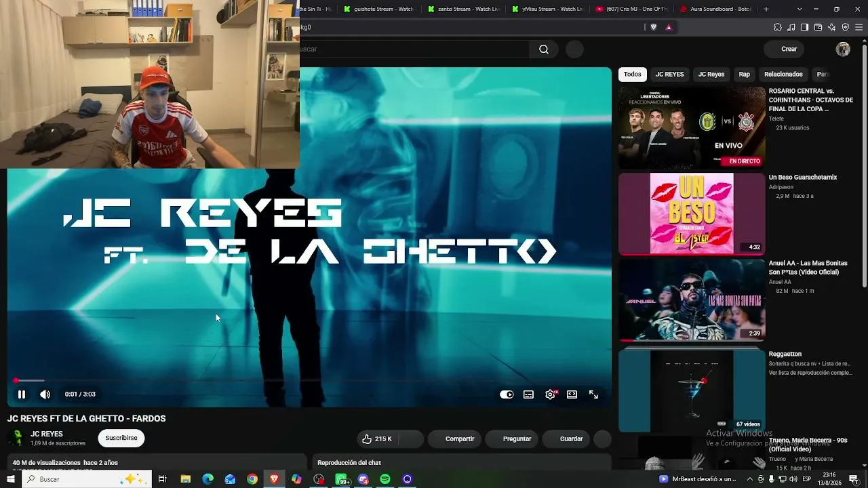This screenshot has height=488, width=868.
Task: Subscribe with the Suscribirse button
Action: click(x=121, y=439)
